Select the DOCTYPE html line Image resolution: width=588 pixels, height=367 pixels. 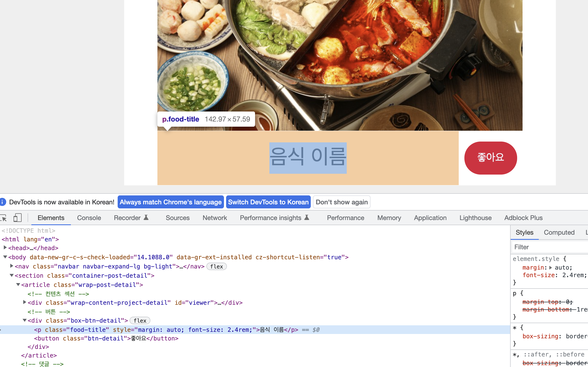[x=28, y=231]
